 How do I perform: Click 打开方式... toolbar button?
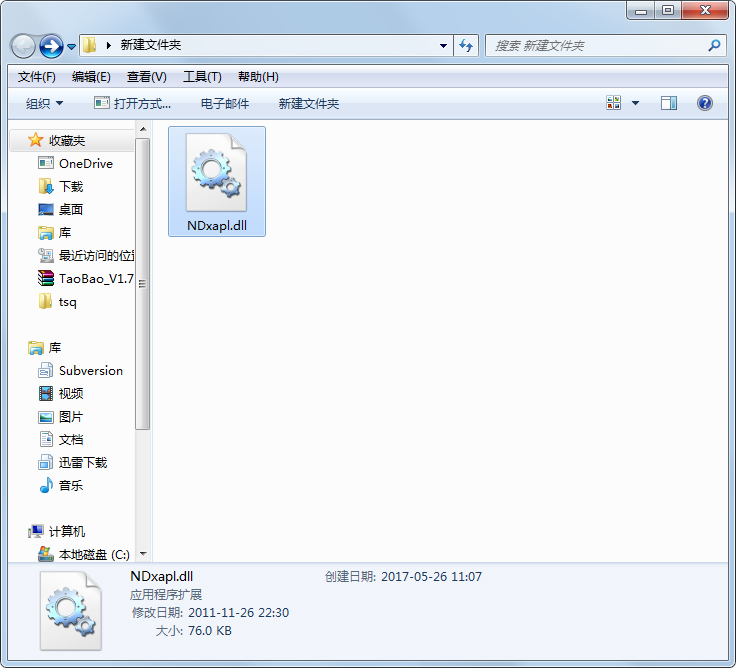tap(132, 103)
